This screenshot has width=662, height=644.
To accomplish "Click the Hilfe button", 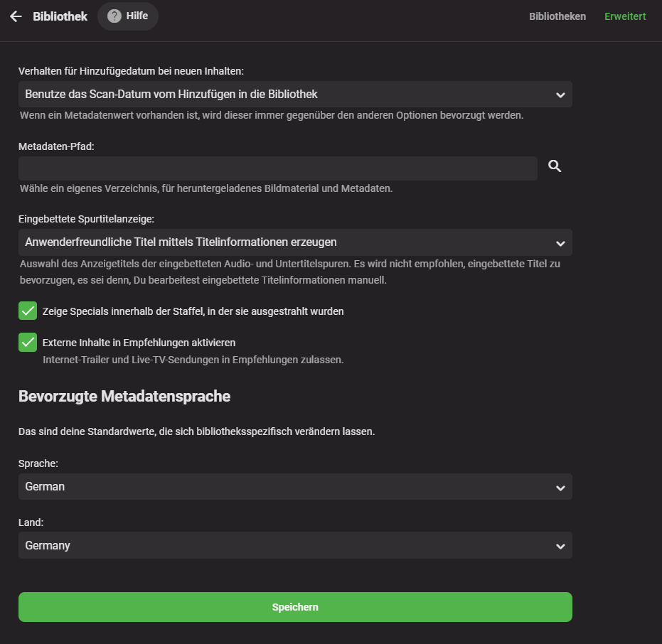I will pos(137,16).
